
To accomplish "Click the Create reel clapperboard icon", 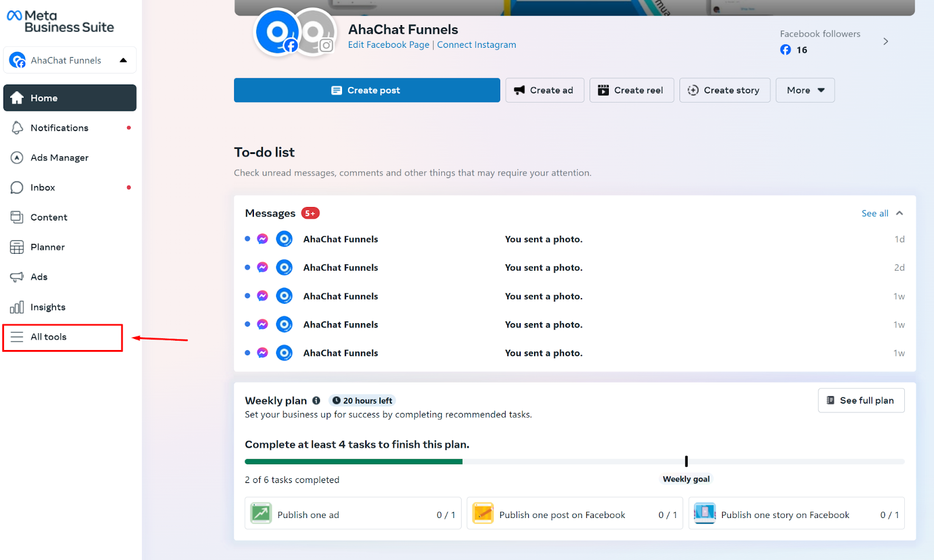I will point(604,90).
